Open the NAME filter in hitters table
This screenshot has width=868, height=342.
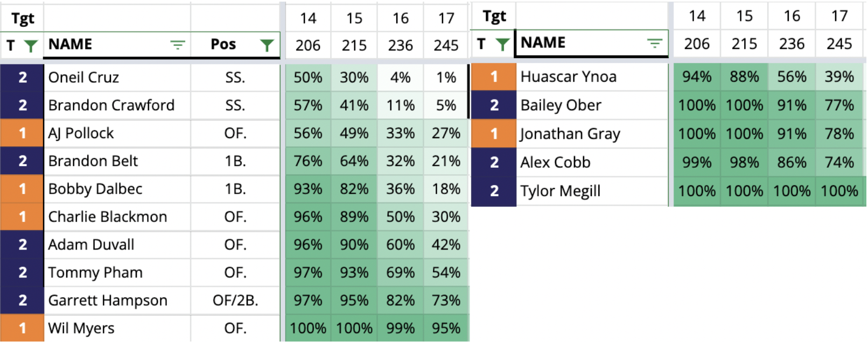click(178, 45)
